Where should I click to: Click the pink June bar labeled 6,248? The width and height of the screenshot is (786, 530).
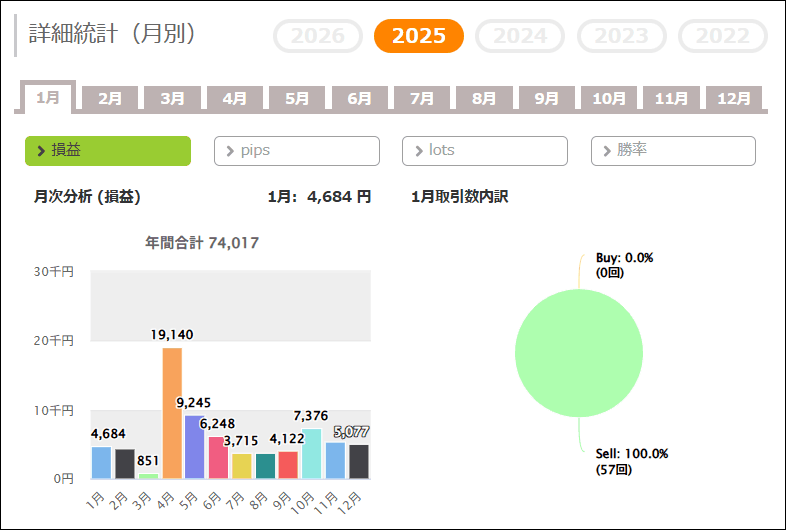pos(218,458)
